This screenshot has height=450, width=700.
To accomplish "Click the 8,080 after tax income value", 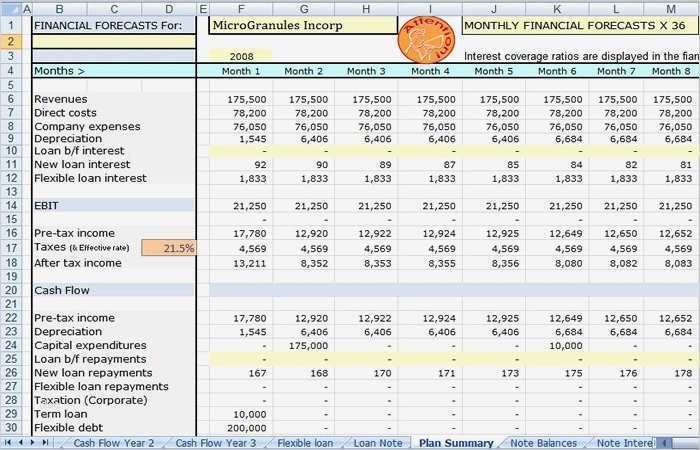I will 568,263.
